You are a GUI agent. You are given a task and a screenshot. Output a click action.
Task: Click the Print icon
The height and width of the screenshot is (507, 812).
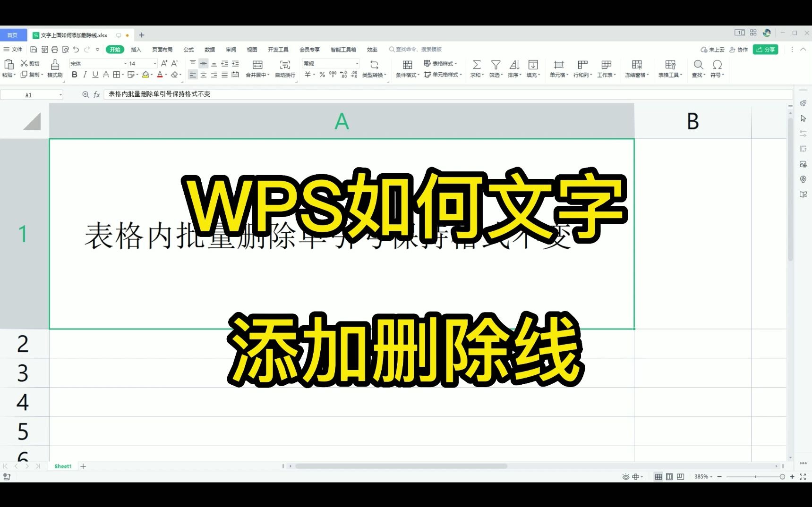[x=55, y=50]
